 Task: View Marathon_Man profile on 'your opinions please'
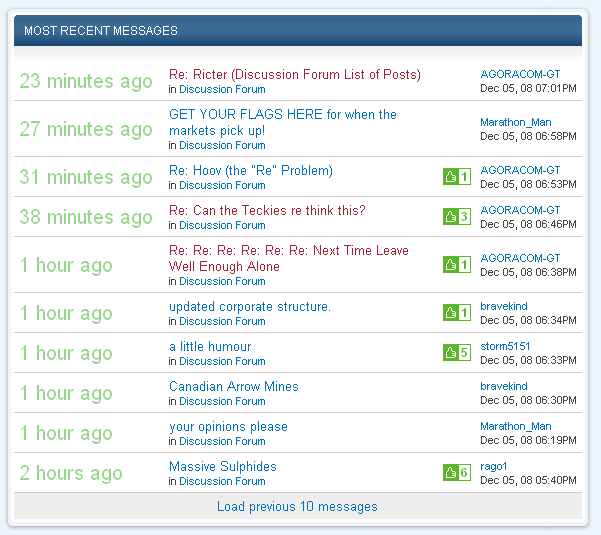click(x=515, y=426)
